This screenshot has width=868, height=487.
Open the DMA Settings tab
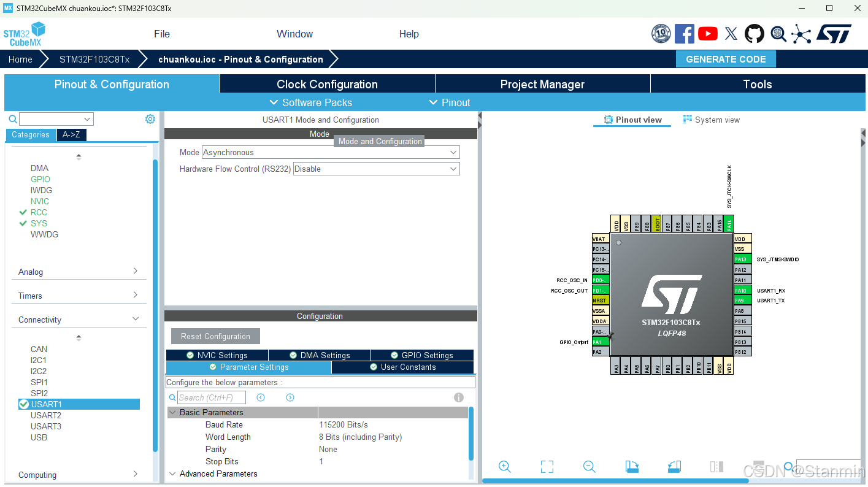click(319, 355)
